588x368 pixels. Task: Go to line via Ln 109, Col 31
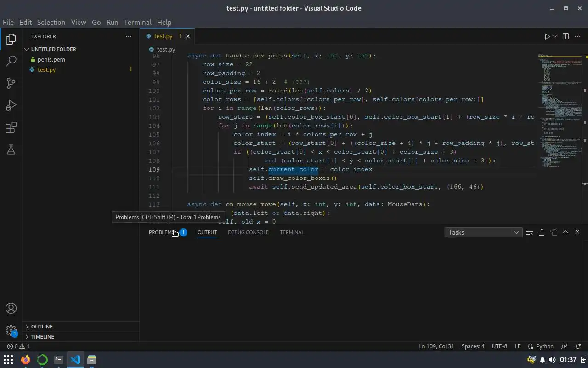436,346
